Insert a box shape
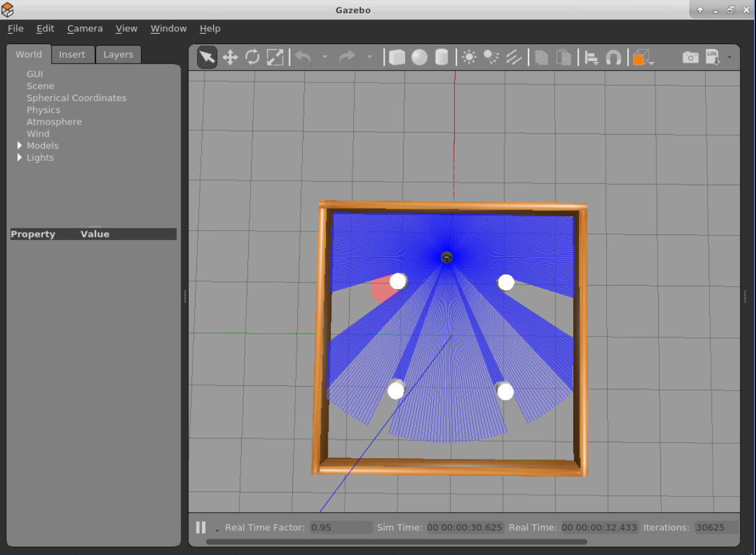Screen dimensions: 756x555 point(397,58)
